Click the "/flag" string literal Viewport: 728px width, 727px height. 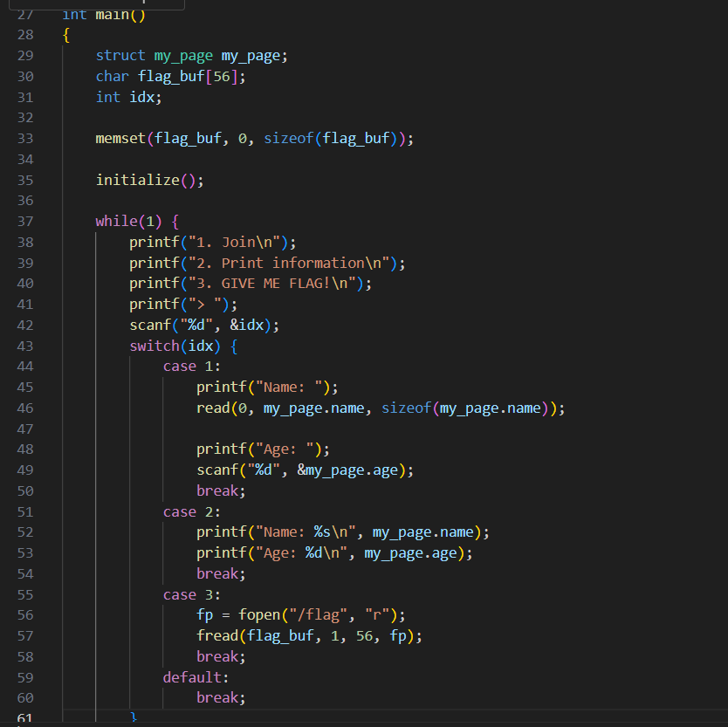point(318,615)
